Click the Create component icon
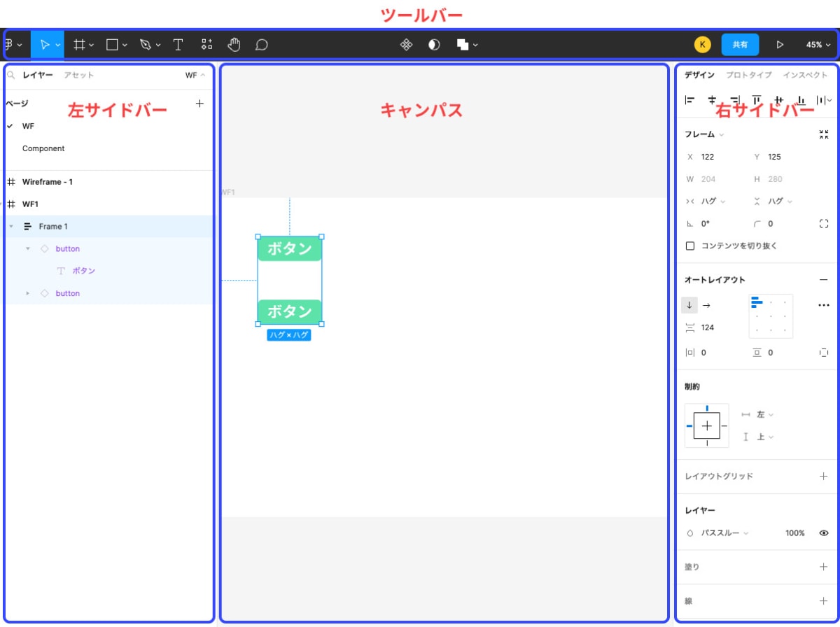This screenshot has height=627, width=840. point(406,44)
